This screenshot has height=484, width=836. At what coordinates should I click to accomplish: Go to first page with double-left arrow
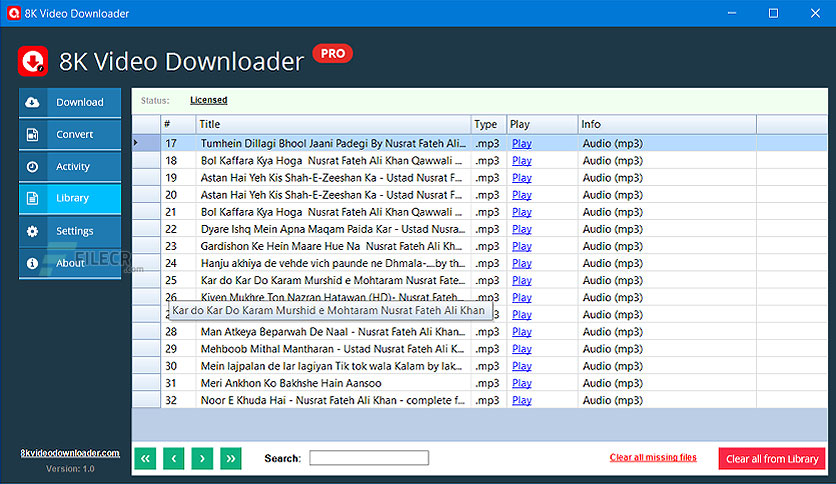point(145,458)
